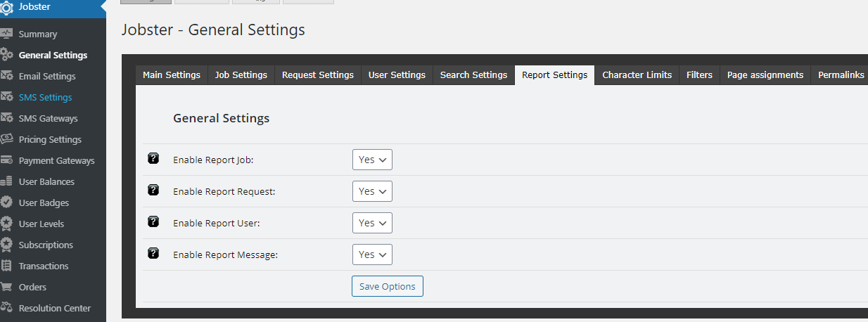The image size is (868, 322).
Task: Click the General Settings gears icon
Action: [x=6, y=55]
